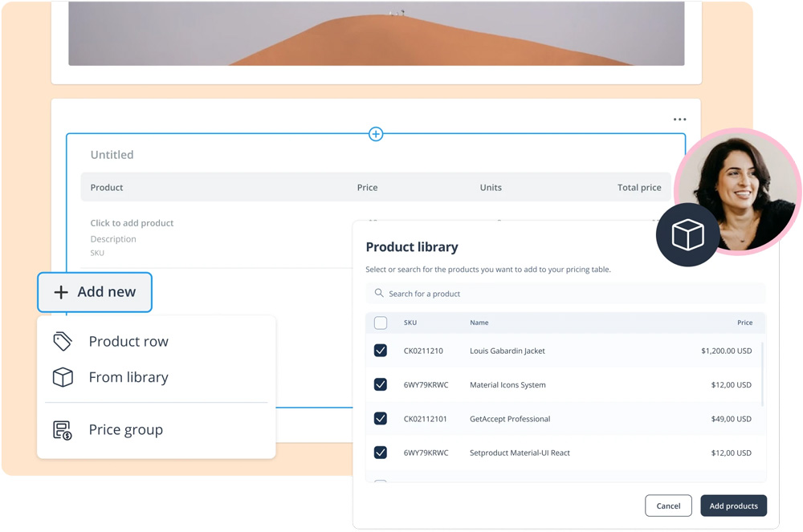Uncheck the GetAccept Professional checkbox
Screen dimensions: 803x532
(381, 419)
